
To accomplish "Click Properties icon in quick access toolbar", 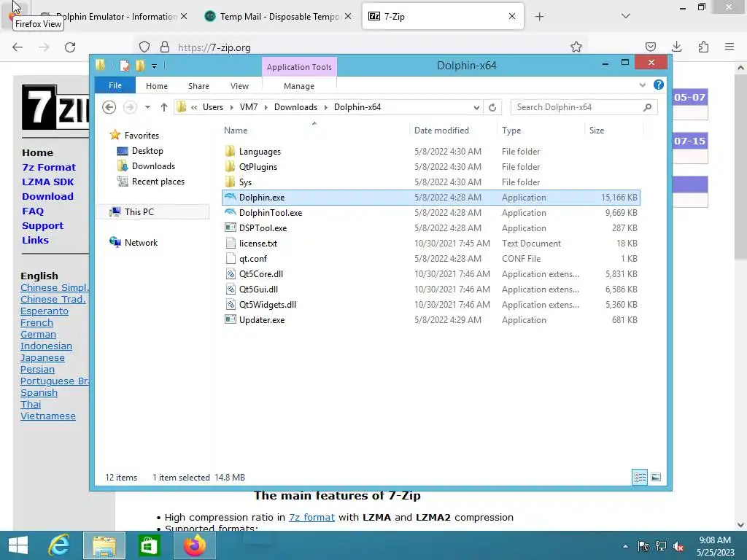I will tap(124, 65).
